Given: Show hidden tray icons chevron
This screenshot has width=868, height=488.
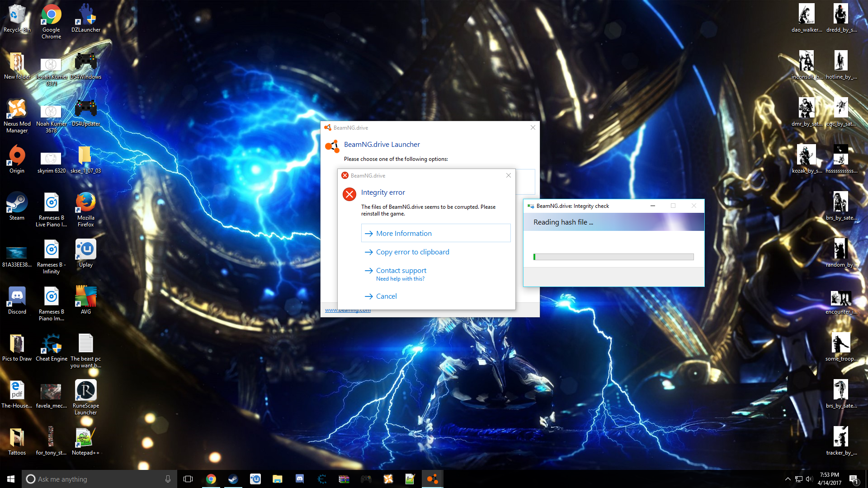Looking at the screenshot, I should click(x=788, y=479).
